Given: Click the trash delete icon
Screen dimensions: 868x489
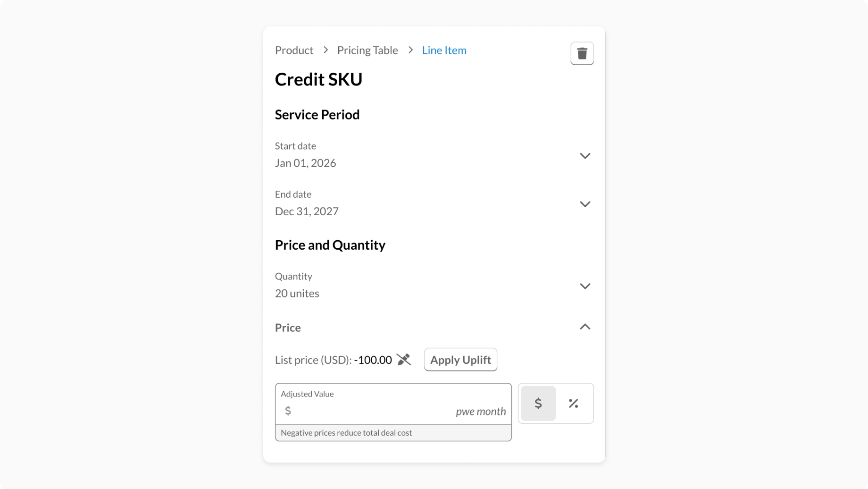Looking at the screenshot, I should pyautogui.click(x=582, y=53).
